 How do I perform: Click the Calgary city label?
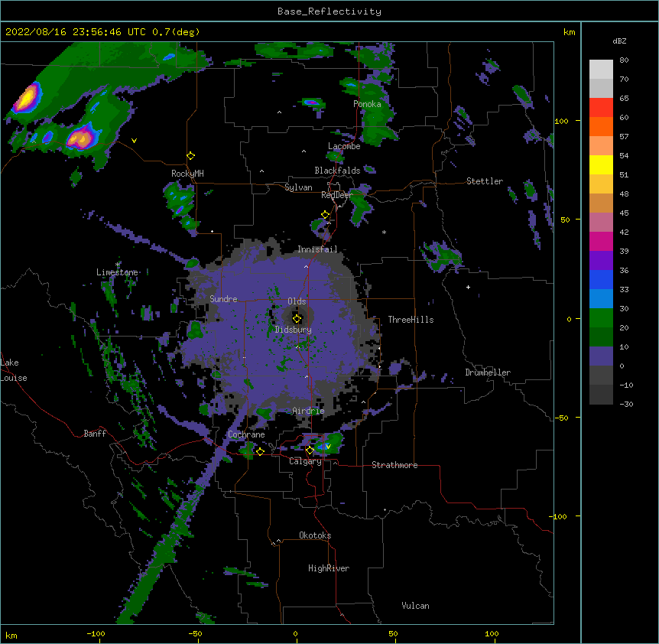coord(305,461)
